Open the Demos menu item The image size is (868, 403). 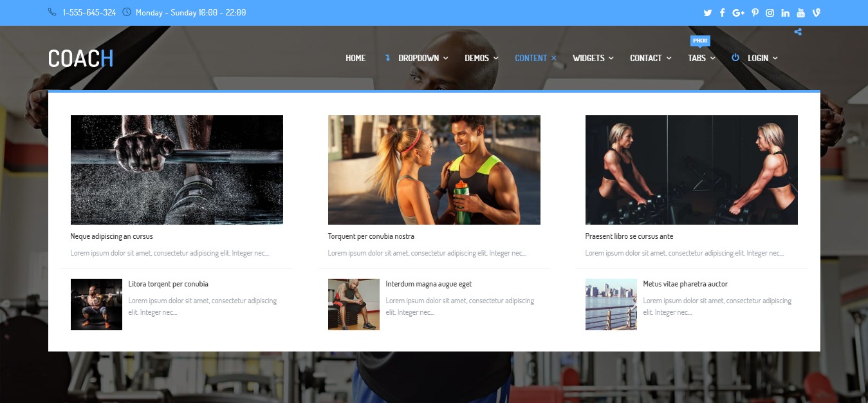(x=477, y=58)
